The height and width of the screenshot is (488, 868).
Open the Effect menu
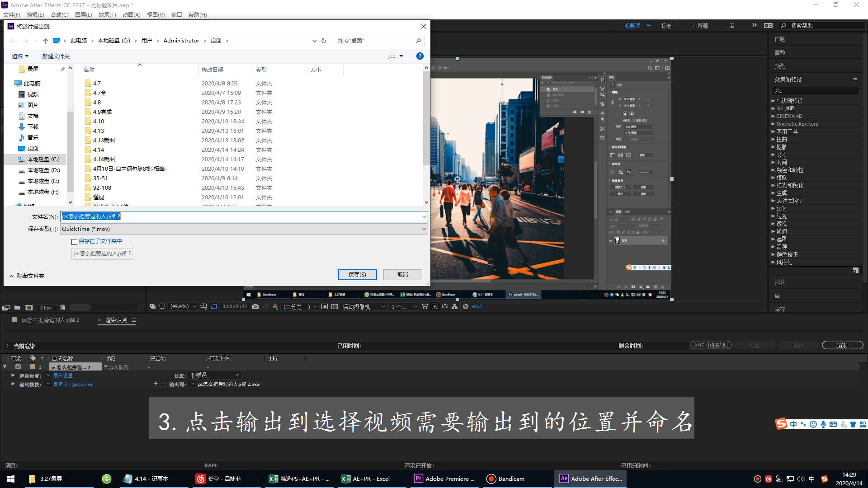[x=107, y=14]
